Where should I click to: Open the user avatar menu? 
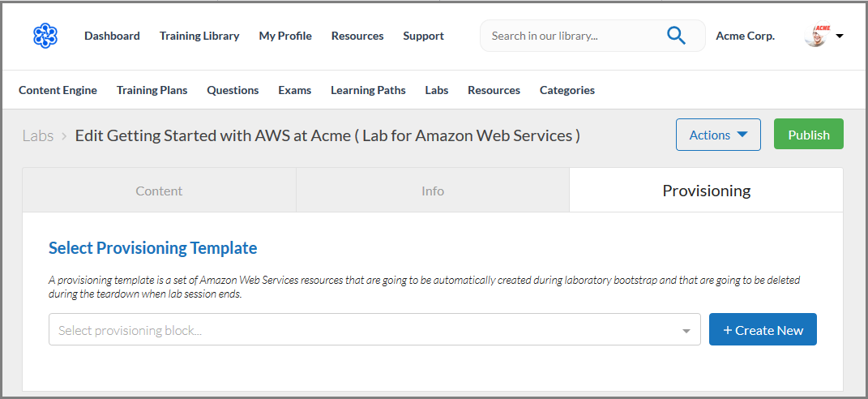(x=817, y=36)
